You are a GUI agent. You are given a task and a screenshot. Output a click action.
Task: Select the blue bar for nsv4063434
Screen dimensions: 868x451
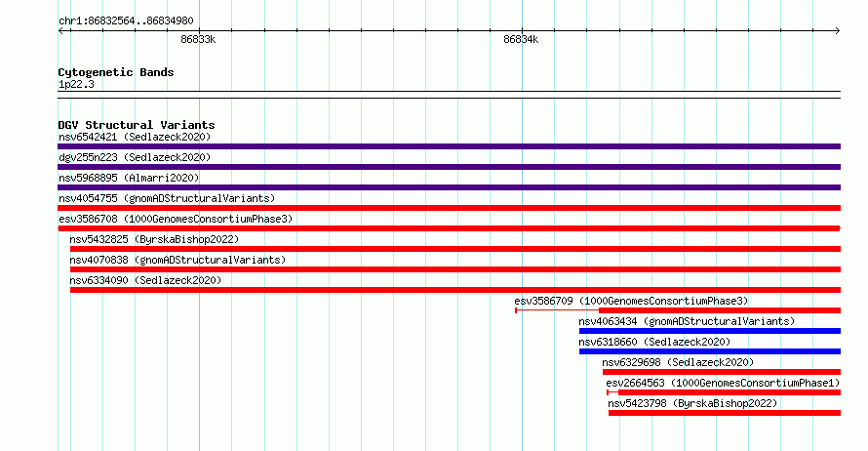click(710, 331)
